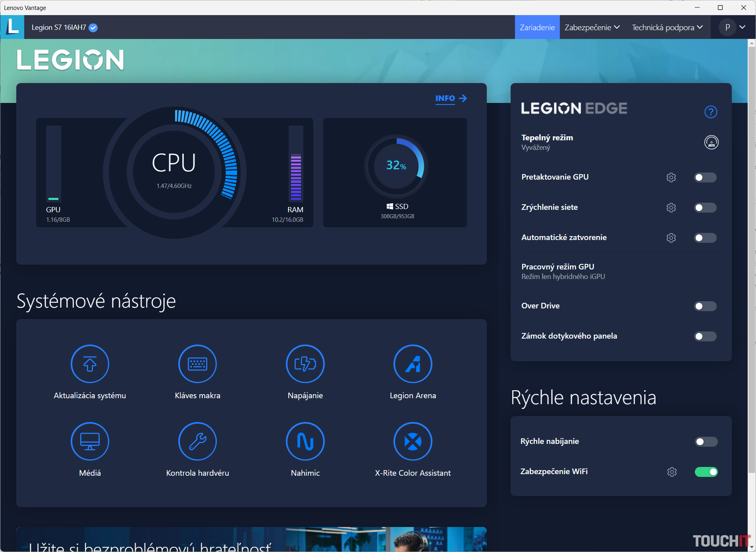Launch Legion Arena
Image resolution: width=756 pixels, height=552 pixels.
(413, 364)
